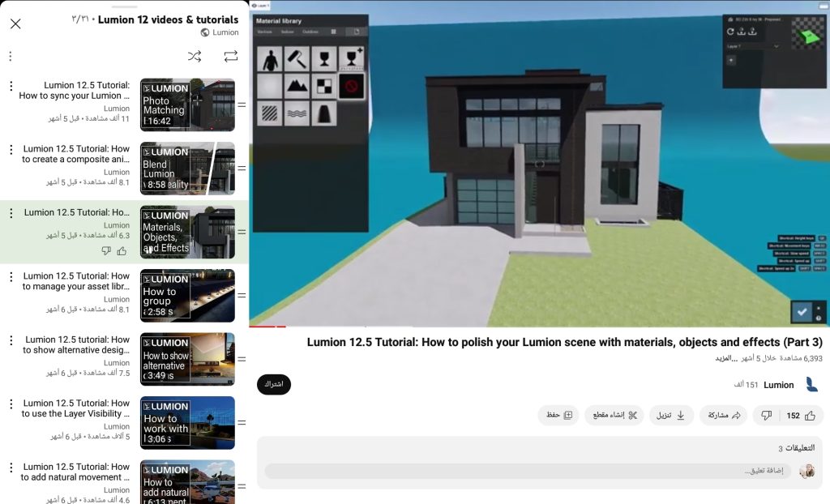This screenshot has width=830, height=504.
Task: Toggle loop playlist mode
Action: (x=231, y=56)
